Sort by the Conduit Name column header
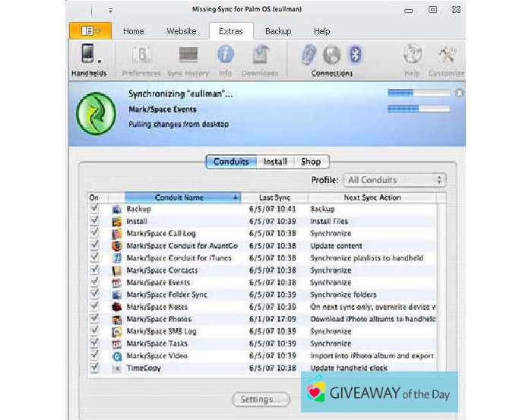This screenshot has height=420, width=532. [182, 197]
